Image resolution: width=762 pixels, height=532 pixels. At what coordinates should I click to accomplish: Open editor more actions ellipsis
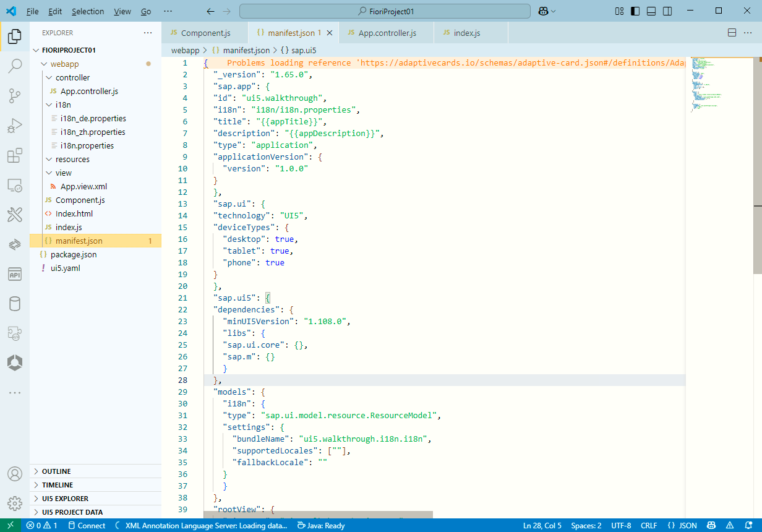[x=748, y=33]
